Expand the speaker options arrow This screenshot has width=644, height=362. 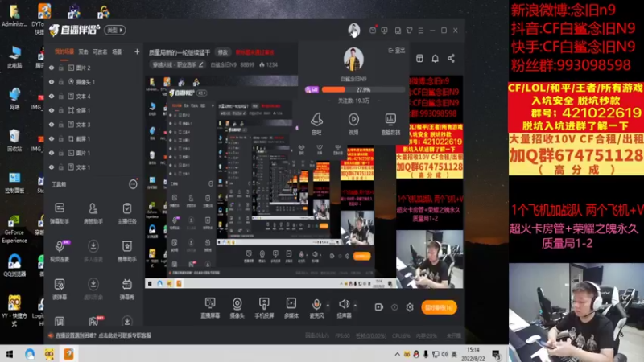point(355,306)
